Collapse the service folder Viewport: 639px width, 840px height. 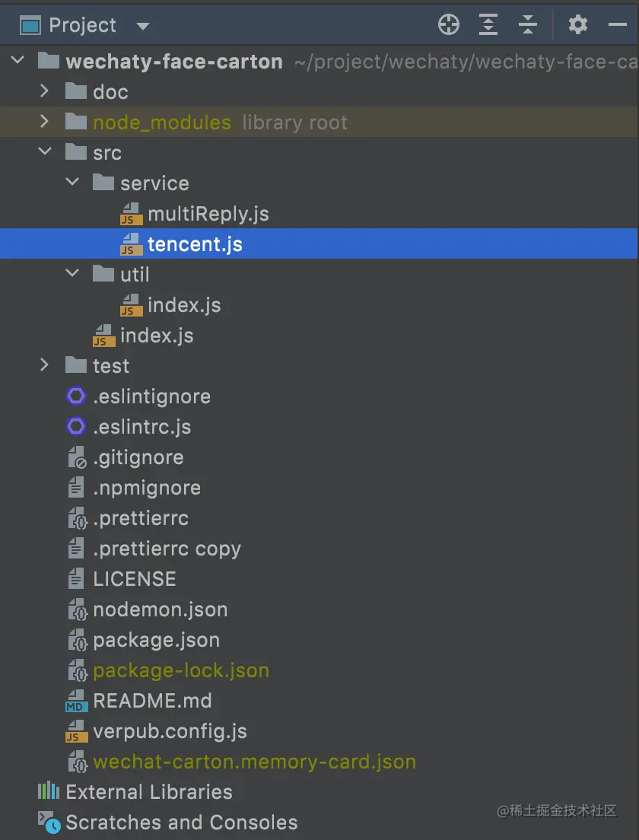[72, 183]
